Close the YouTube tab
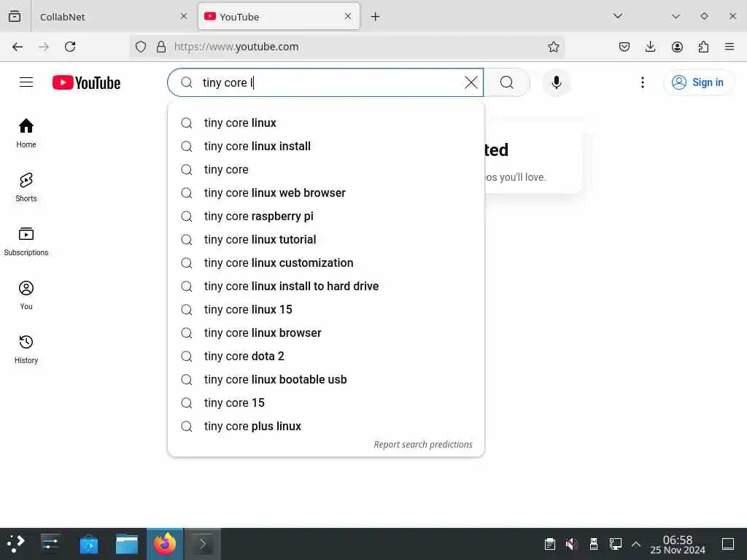The height and width of the screenshot is (560, 747). (348, 16)
